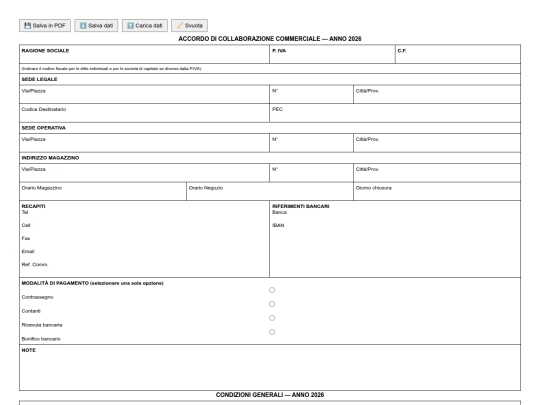Click into the Orario Negozio field
This screenshot has width=540, height=405.
270,191
